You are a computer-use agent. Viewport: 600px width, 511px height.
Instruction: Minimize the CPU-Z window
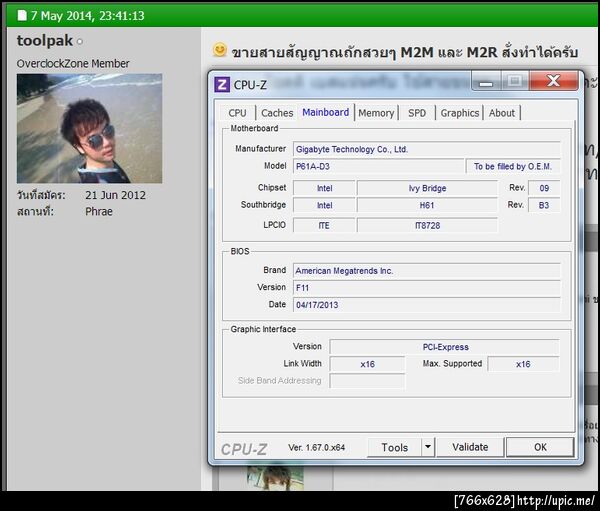[486, 81]
